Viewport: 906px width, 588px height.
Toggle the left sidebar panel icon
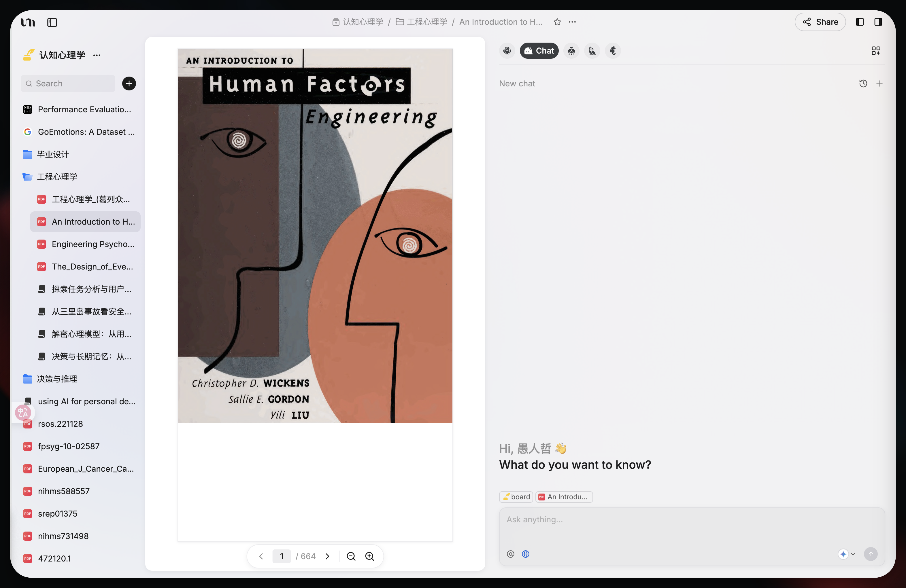click(52, 22)
